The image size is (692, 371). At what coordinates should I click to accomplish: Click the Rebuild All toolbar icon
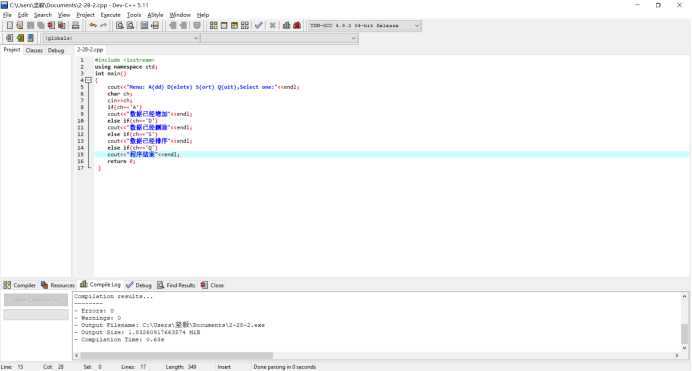tap(245, 26)
